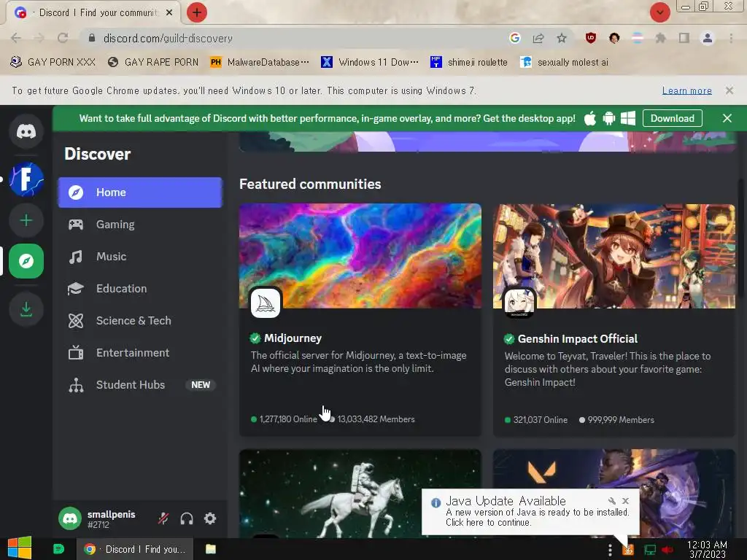Image resolution: width=747 pixels, height=560 pixels.
Task: Click the red volume icon in the system tray
Action: 667,550
